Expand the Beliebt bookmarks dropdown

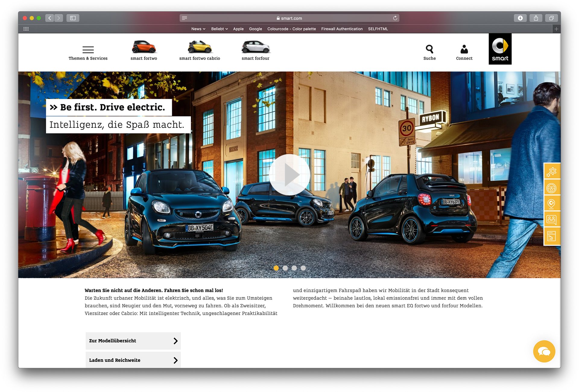219,29
